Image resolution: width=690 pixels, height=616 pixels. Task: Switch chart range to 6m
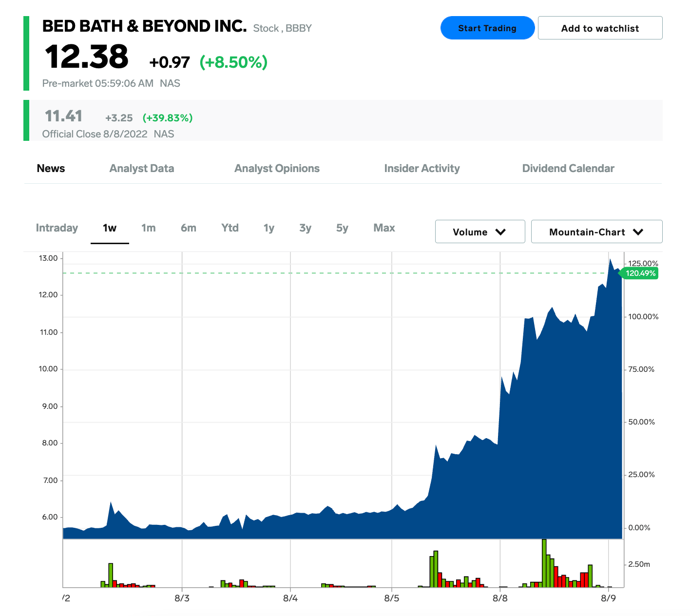[189, 228]
